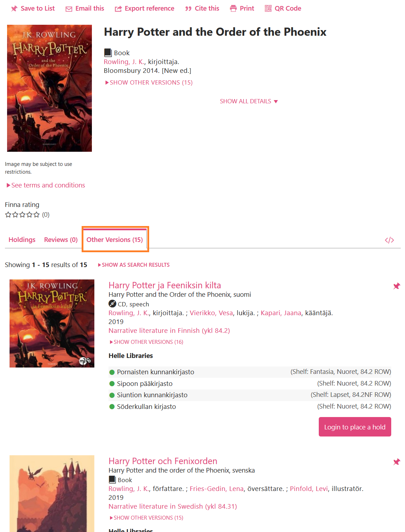Open the Cite this quote icon
This screenshot has width=405, height=532.
[188, 9]
